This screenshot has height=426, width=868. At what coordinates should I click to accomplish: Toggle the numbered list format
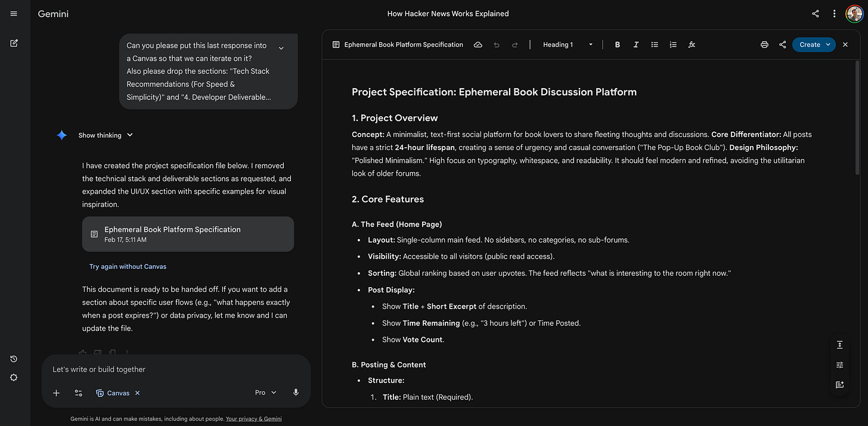[673, 44]
